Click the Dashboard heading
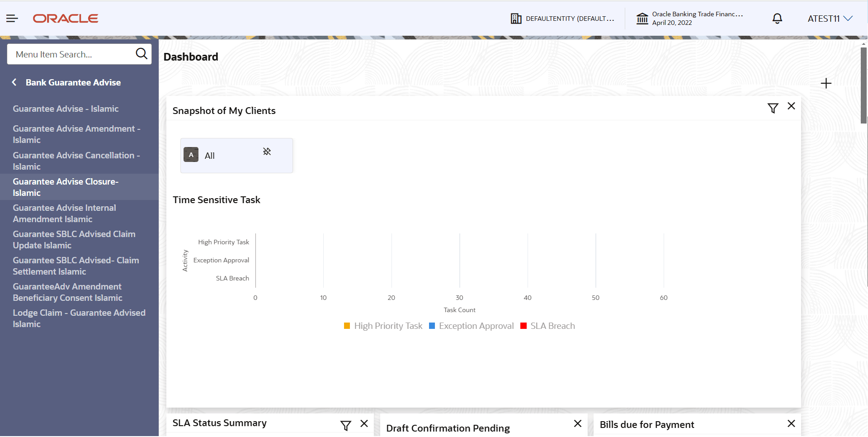The image size is (868, 437). (191, 57)
